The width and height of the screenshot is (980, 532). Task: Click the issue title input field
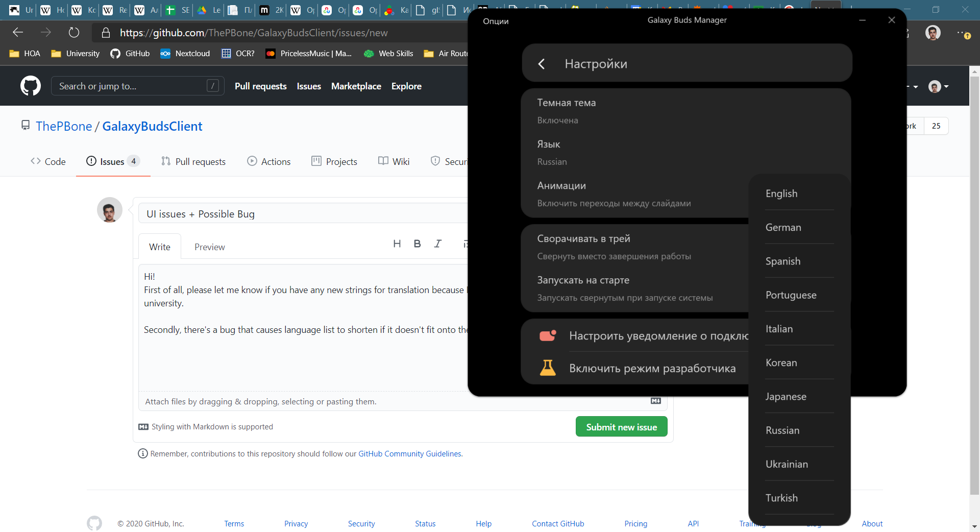pyautogui.click(x=304, y=214)
